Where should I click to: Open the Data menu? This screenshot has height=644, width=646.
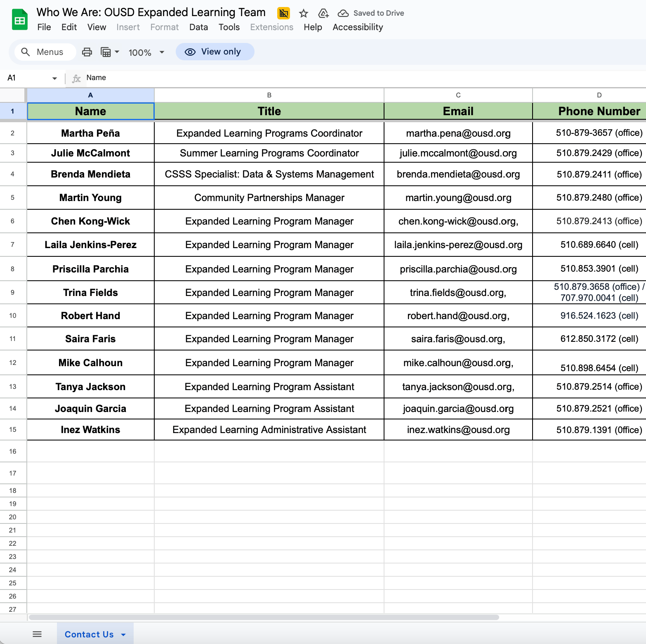pyautogui.click(x=198, y=27)
